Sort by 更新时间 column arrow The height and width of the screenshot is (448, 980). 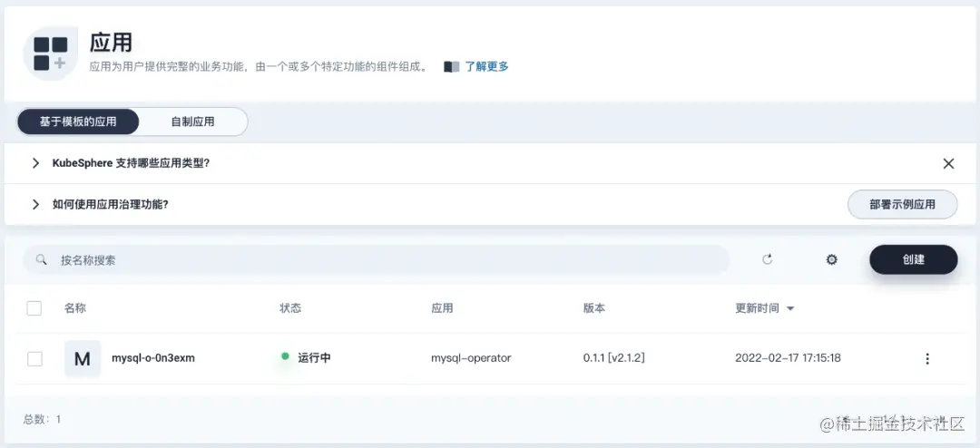pos(790,308)
